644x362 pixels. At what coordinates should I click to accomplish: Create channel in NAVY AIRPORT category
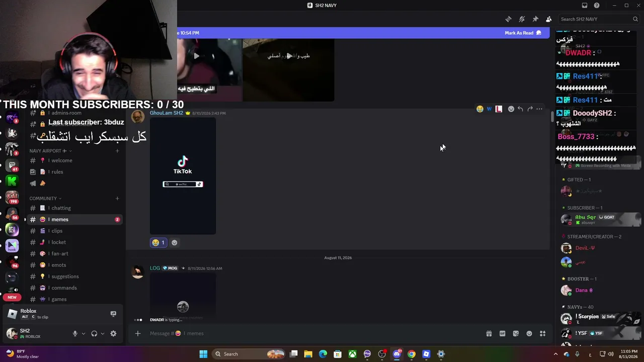pyautogui.click(x=117, y=151)
